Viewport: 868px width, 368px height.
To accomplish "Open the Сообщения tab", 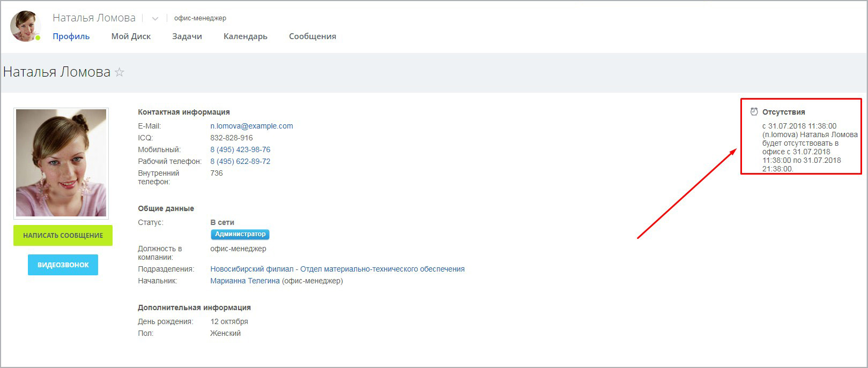I will [312, 36].
